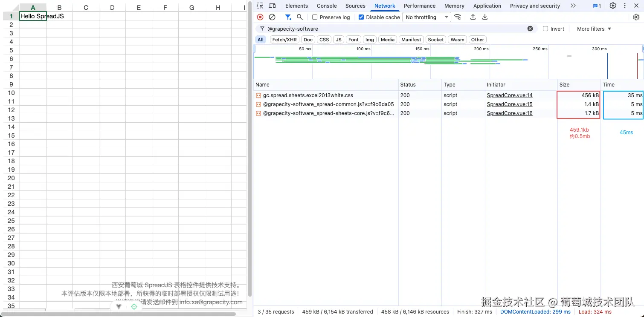Clear the network log
644x317 pixels.
pos(272,17)
